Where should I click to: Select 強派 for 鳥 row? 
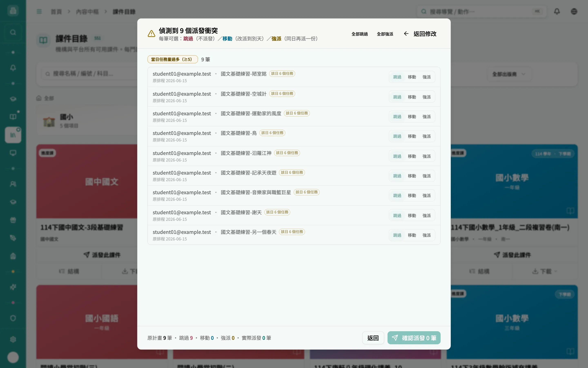coord(427,136)
